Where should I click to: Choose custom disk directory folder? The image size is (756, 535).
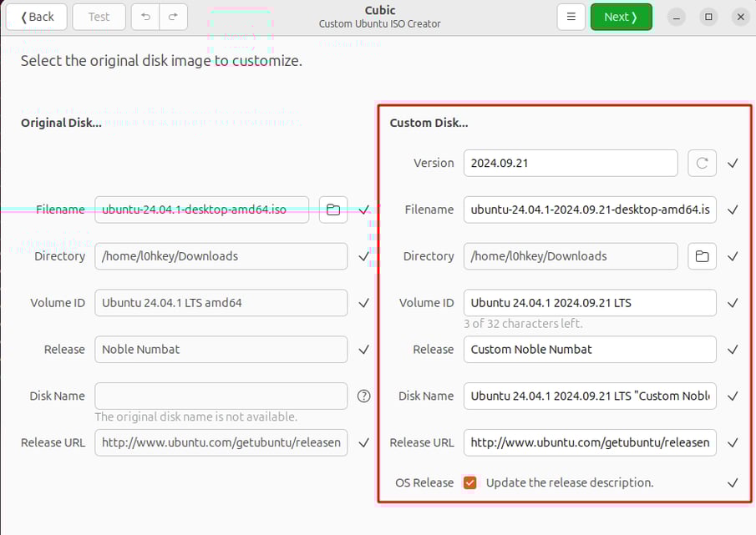coord(702,256)
